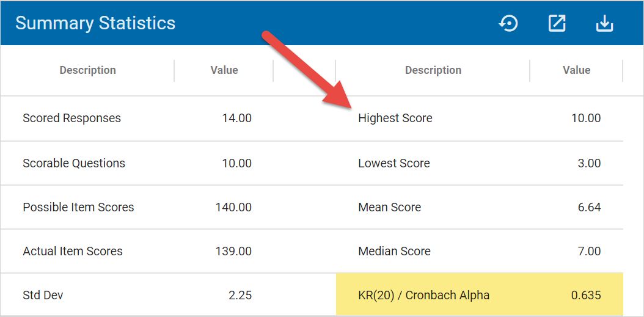Click the Possible Item Scores label

coord(78,207)
